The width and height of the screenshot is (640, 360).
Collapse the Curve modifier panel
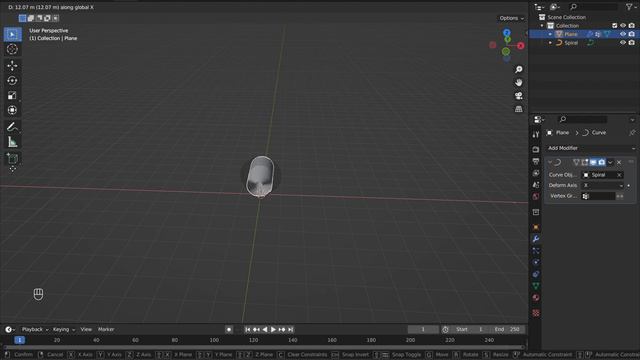(550, 162)
